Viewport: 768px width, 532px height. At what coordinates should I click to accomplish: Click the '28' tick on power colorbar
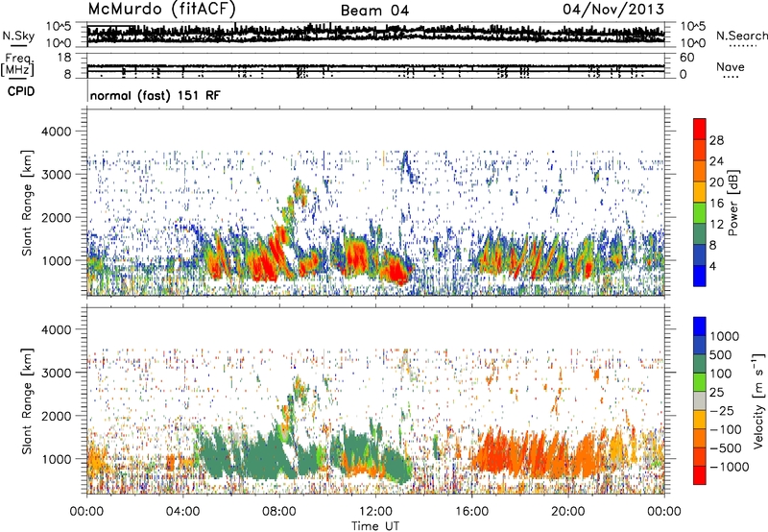(716, 140)
